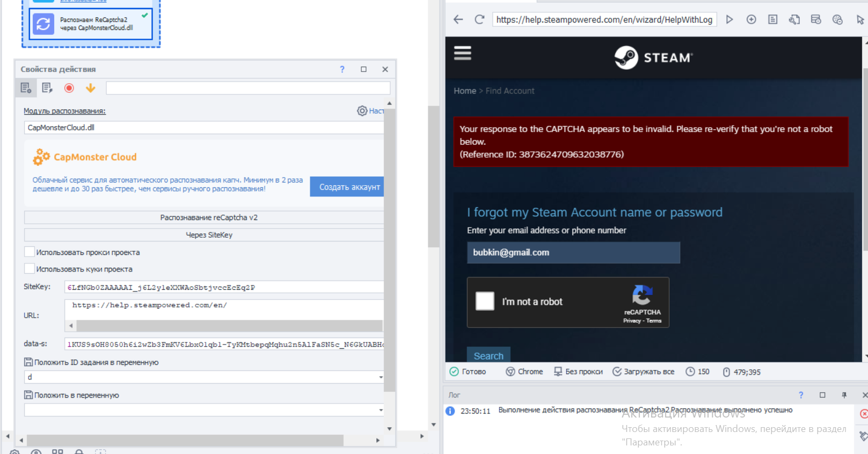
Task: Click the Home breadcrumb link
Action: click(465, 91)
